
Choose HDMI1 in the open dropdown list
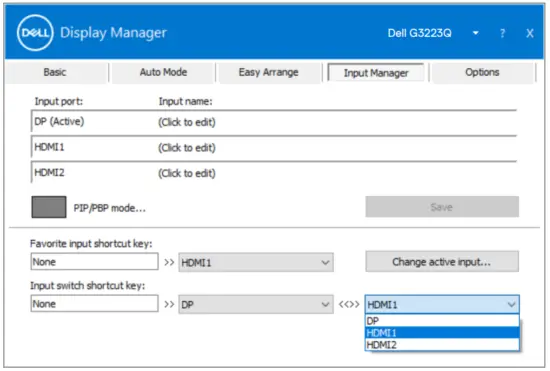click(x=442, y=333)
